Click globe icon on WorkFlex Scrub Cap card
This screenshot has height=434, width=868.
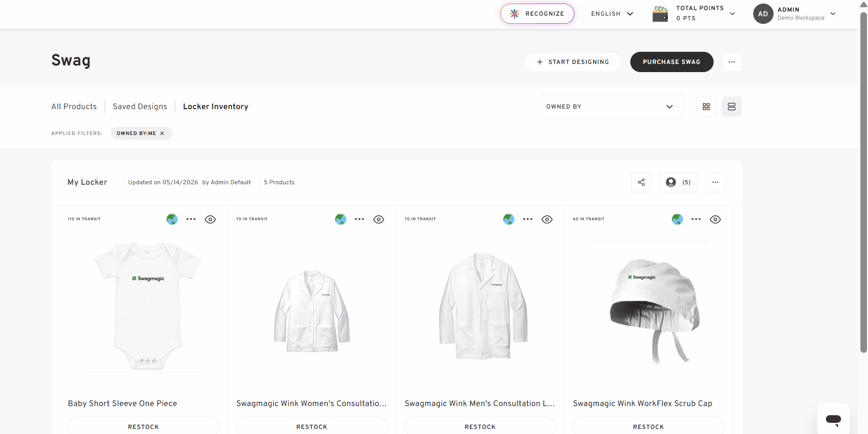(678, 219)
